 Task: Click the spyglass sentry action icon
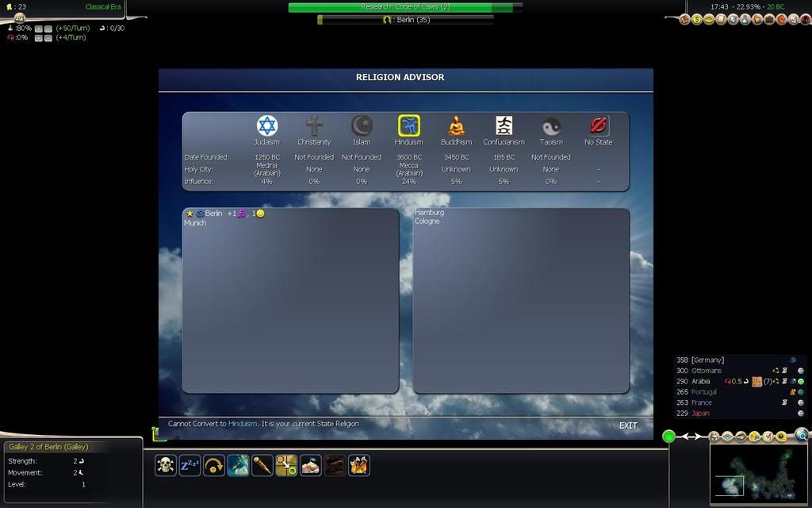[262, 465]
